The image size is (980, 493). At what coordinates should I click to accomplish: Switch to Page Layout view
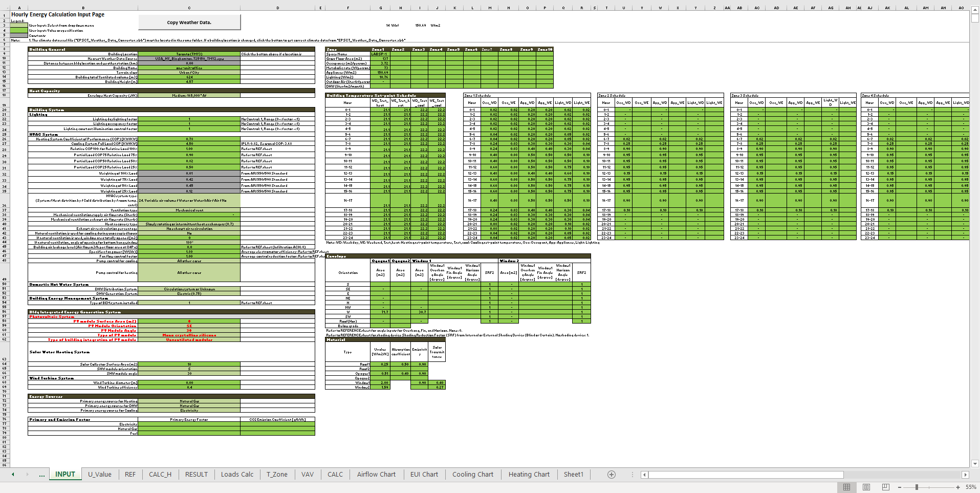tap(866, 487)
